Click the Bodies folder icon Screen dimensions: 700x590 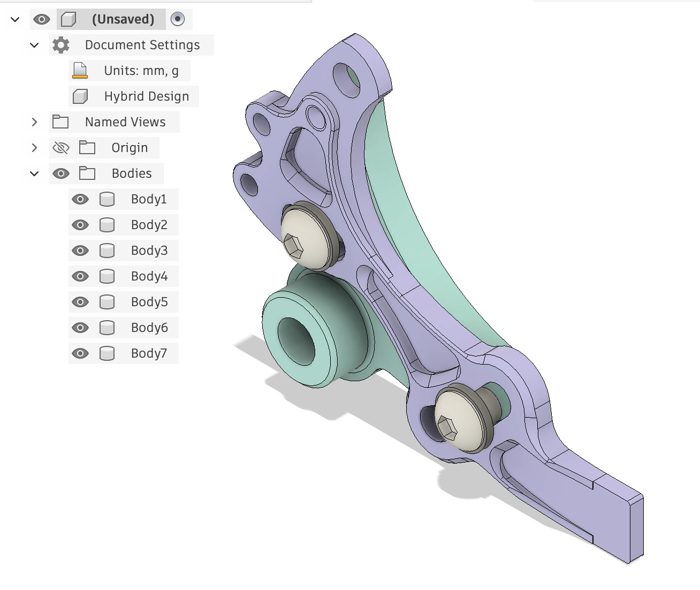click(x=87, y=173)
